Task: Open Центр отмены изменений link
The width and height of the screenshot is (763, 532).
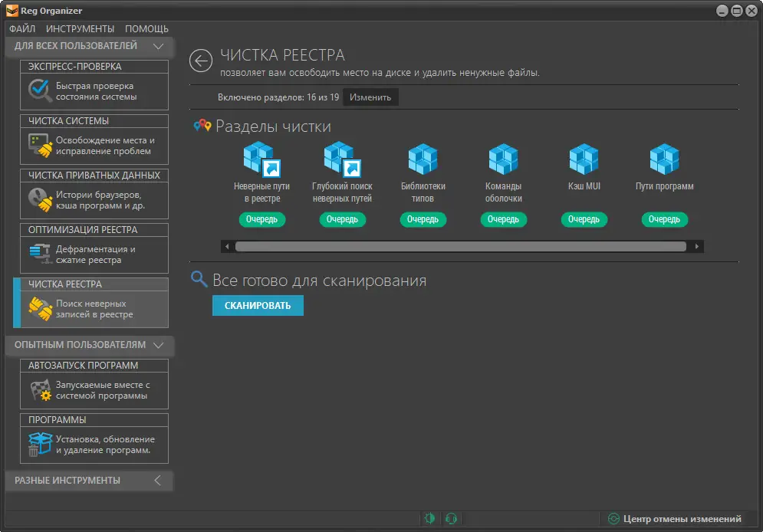Action: tap(682, 519)
